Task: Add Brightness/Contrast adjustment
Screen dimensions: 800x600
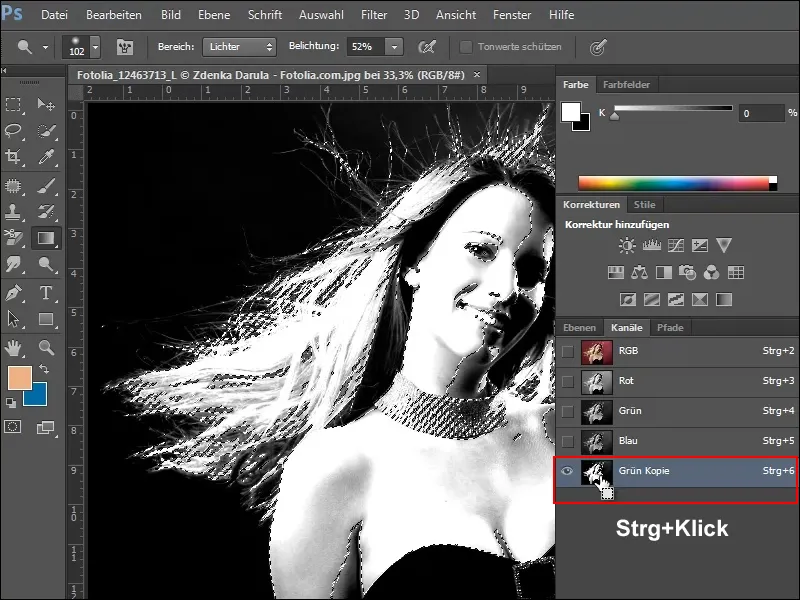Action: coord(627,246)
